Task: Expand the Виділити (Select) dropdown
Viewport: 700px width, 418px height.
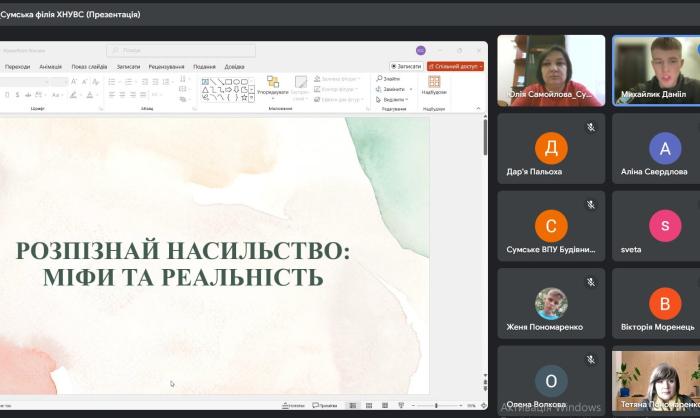Action: coord(406,99)
